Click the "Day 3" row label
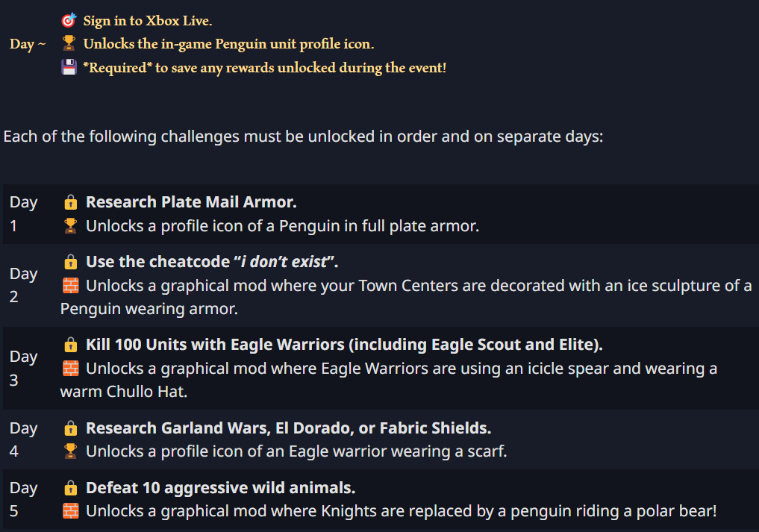The height and width of the screenshot is (532, 759). tap(23, 368)
